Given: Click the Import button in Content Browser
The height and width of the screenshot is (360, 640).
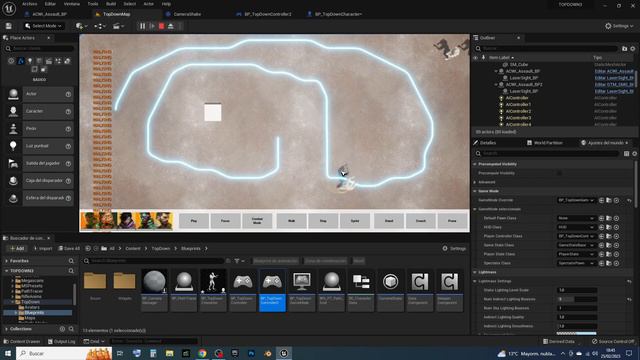Looking at the screenshot, I should coord(43,249).
